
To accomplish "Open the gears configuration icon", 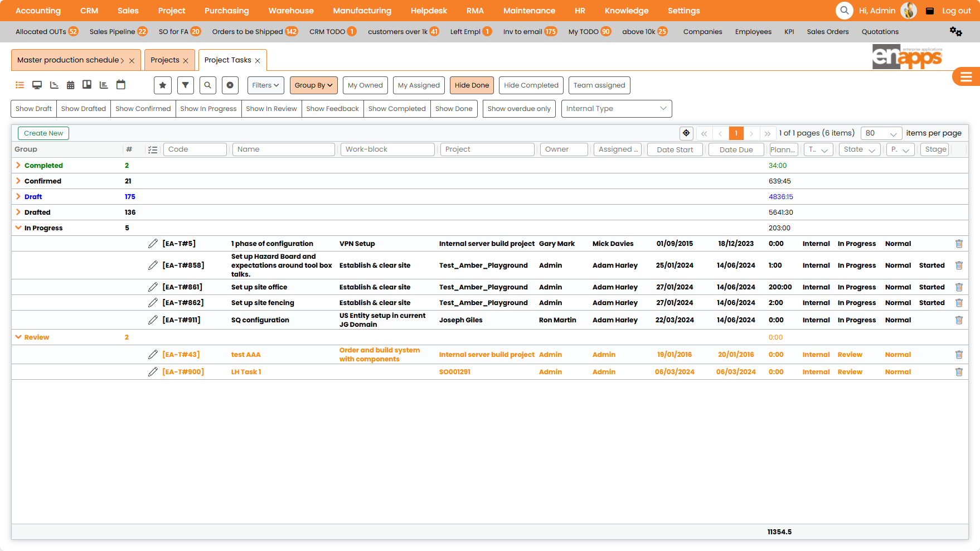I will [x=956, y=32].
